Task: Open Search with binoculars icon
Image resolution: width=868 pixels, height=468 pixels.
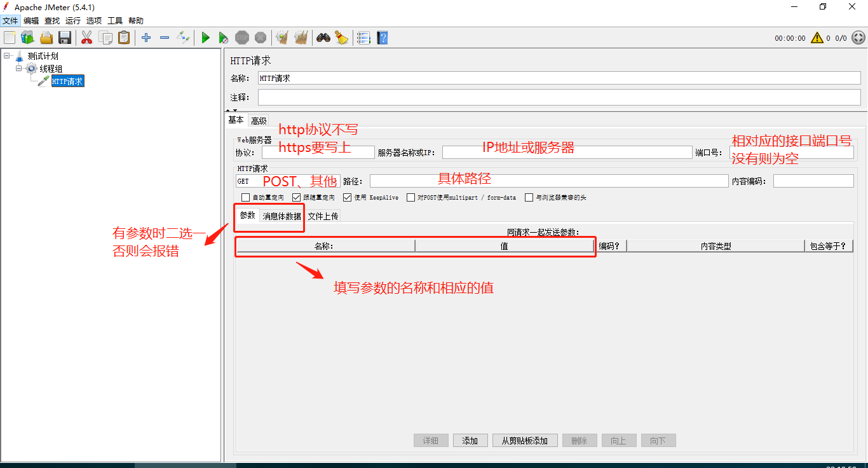Action: 323,38
